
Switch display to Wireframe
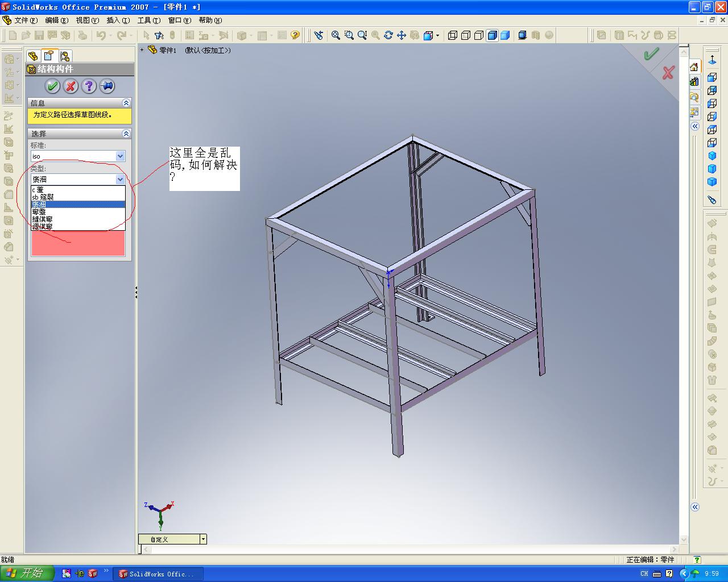pyautogui.click(x=453, y=35)
